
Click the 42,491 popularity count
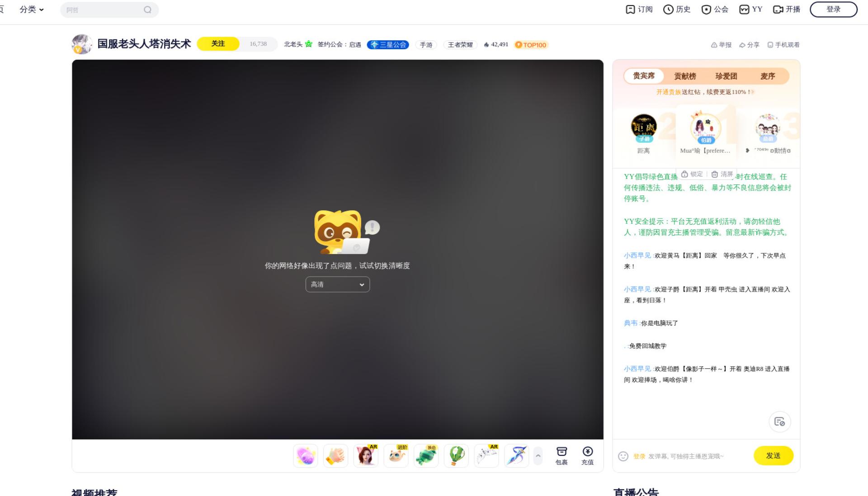point(496,44)
